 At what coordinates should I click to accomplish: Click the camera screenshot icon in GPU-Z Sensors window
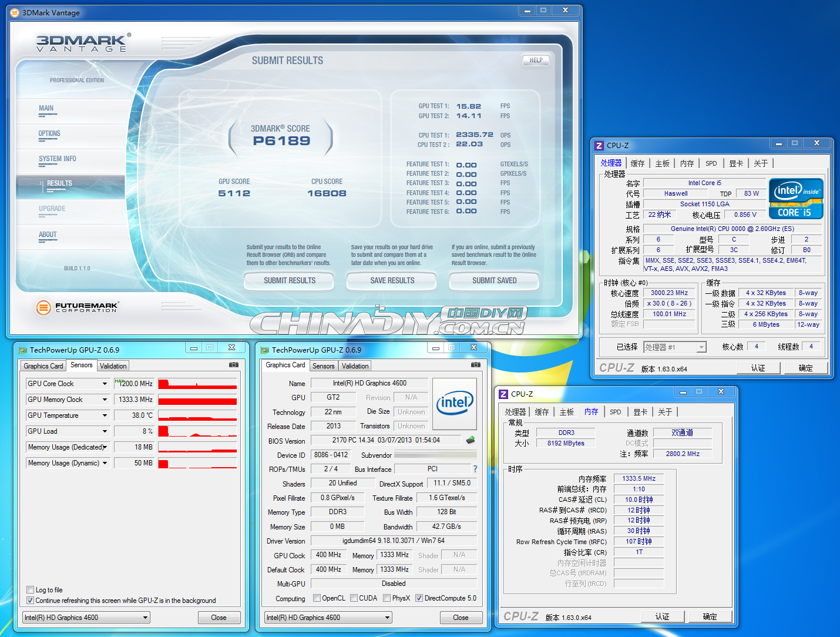[x=234, y=365]
